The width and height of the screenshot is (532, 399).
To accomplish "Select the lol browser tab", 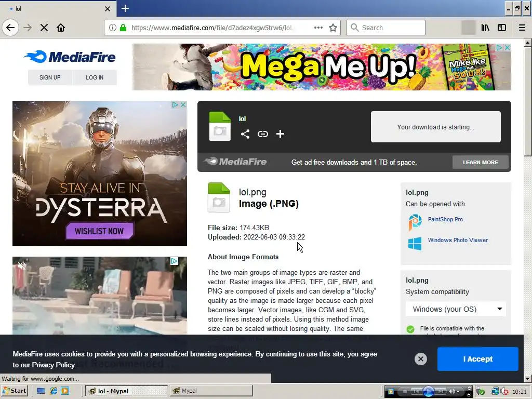I will (58, 9).
